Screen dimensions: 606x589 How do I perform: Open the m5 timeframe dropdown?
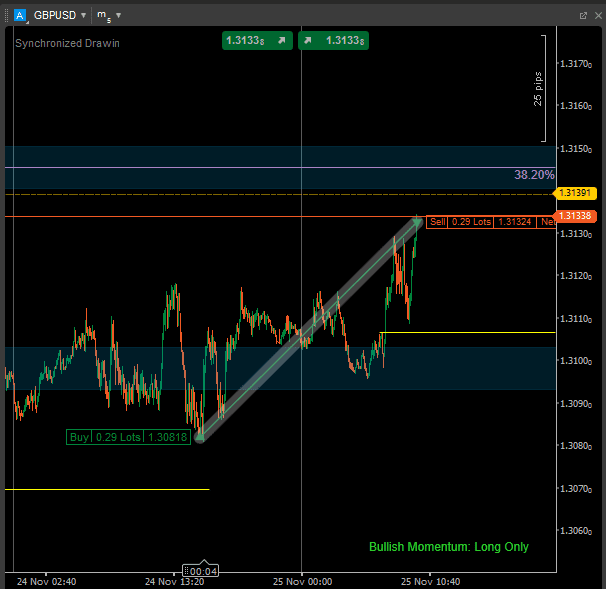point(109,16)
